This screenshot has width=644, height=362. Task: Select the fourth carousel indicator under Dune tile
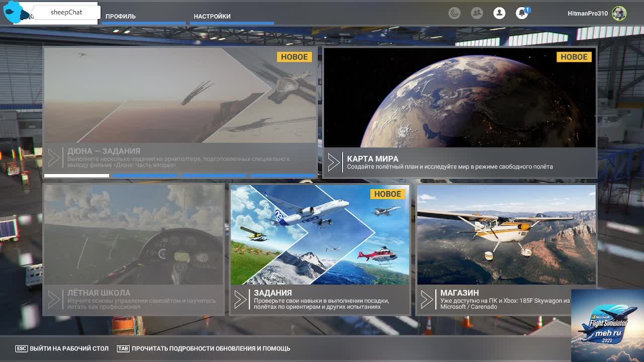coord(283,175)
